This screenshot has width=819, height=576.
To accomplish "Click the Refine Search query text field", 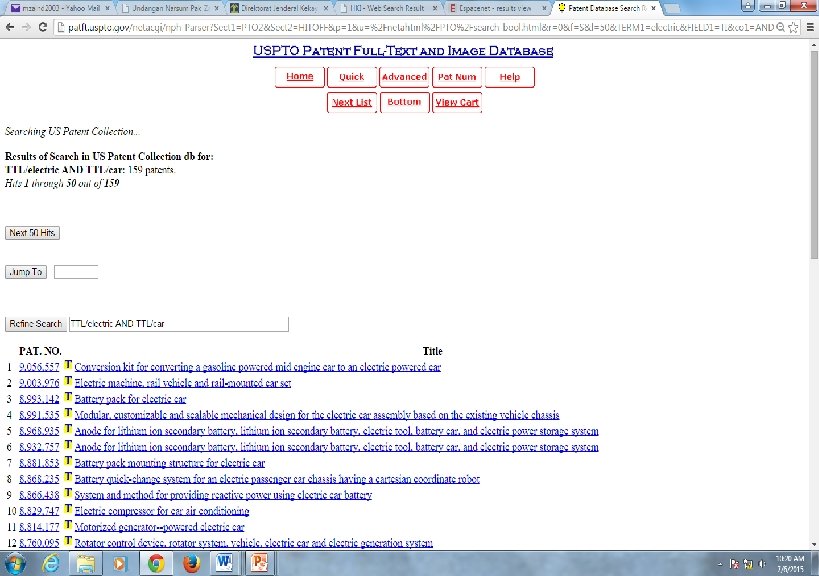I will 179,324.
